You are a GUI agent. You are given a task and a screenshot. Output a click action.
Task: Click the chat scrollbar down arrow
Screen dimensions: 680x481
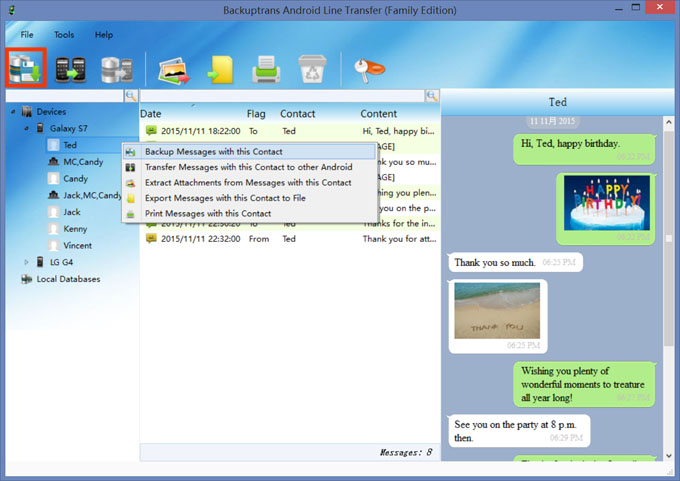pyautogui.click(x=669, y=455)
